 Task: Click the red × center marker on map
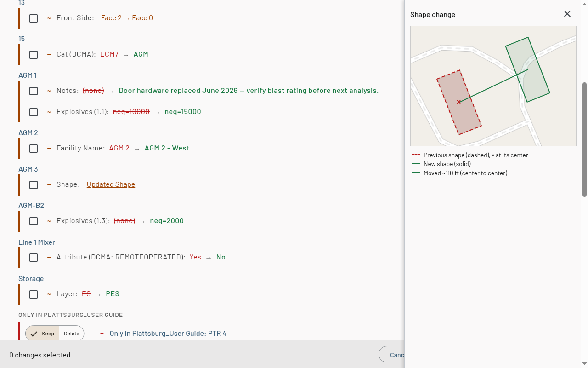pyautogui.click(x=458, y=102)
